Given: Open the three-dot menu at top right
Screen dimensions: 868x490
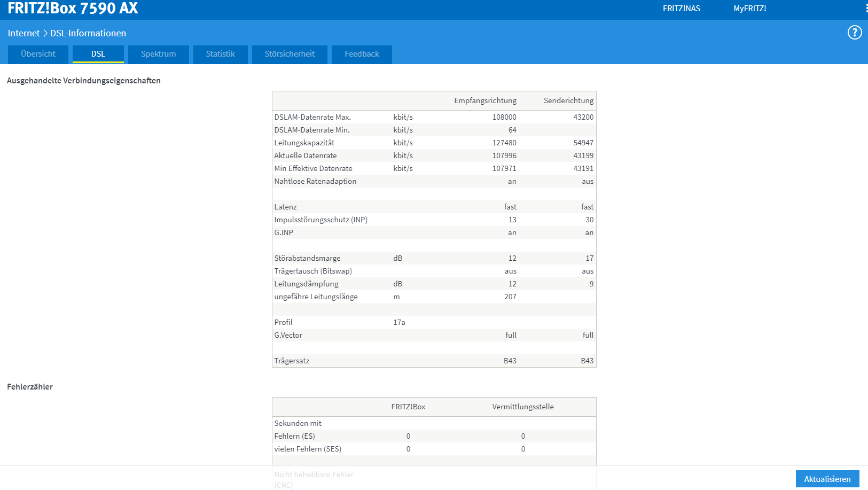Looking at the screenshot, I should (x=866, y=8).
